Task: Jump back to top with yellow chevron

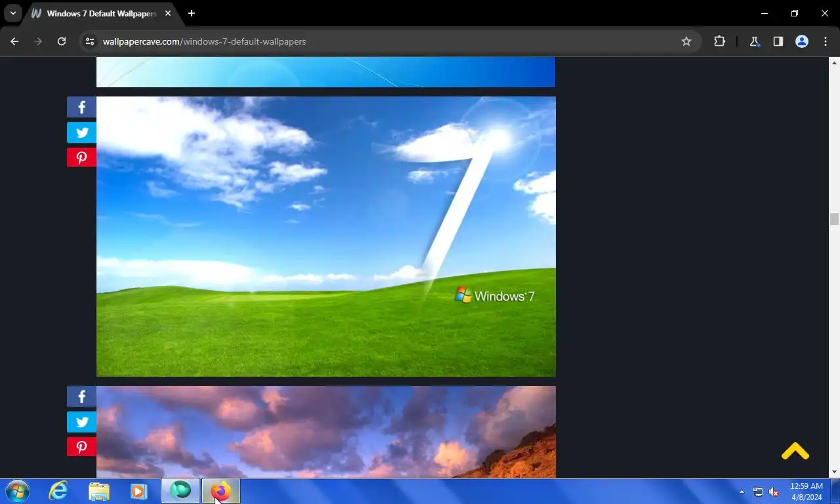Action: click(795, 451)
